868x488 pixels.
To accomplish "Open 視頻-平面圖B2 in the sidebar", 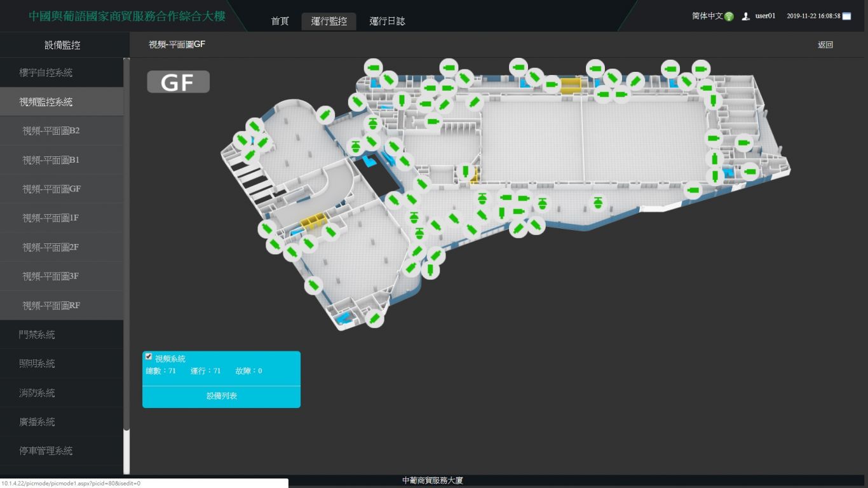I will click(62, 131).
